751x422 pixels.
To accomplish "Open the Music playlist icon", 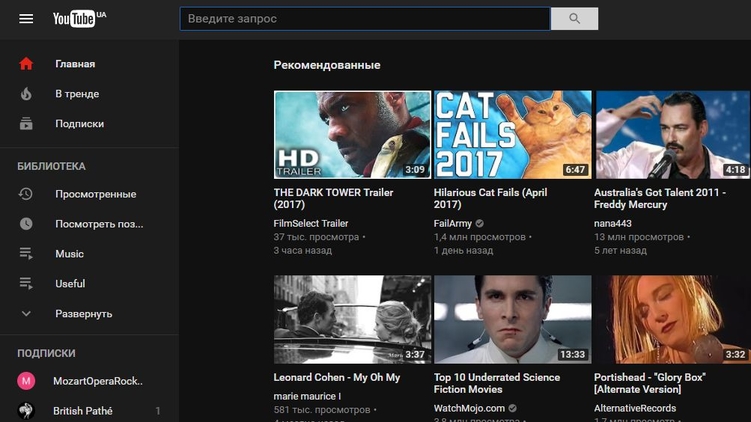I will click(x=26, y=254).
